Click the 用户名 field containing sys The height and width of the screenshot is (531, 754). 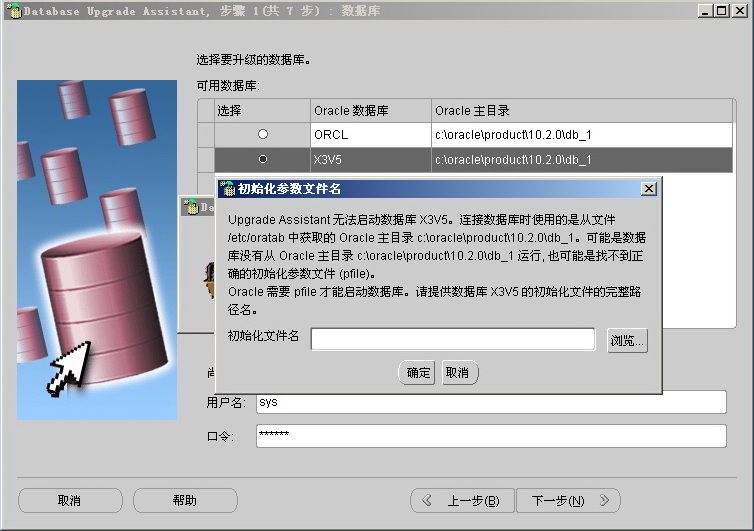pyautogui.click(x=491, y=402)
